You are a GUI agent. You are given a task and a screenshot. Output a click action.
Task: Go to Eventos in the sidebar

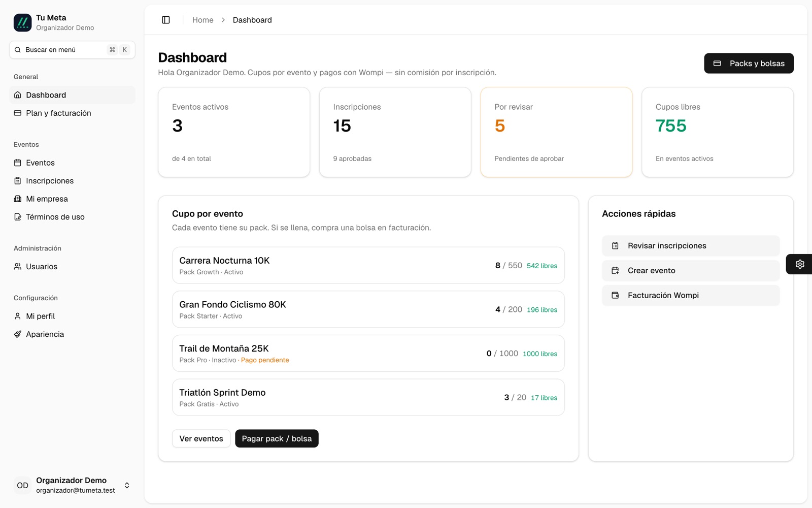[x=72, y=163]
